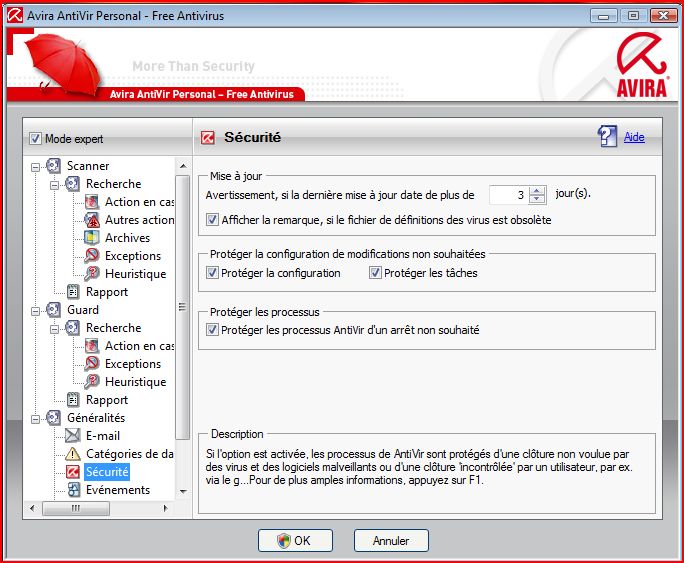Click the days number input field
The height and width of the screenshot is (563, 684).
coord(509,195)
